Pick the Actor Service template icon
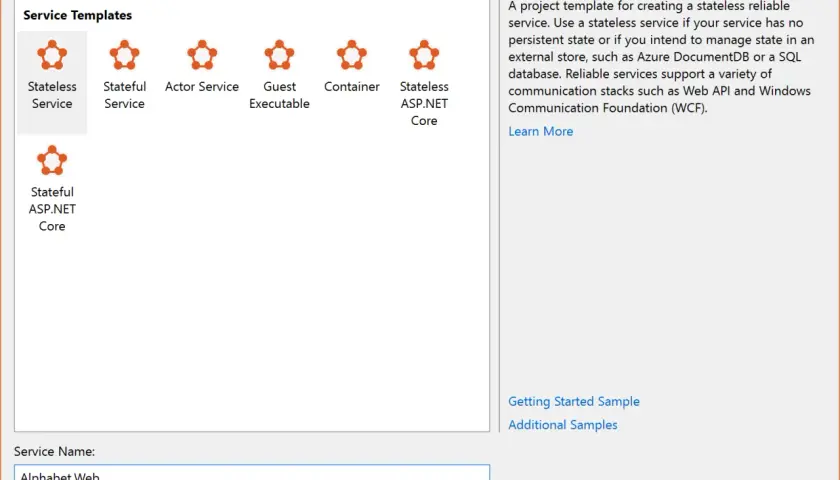The height and width of the screenshot is (480, 840). [202, 55]
